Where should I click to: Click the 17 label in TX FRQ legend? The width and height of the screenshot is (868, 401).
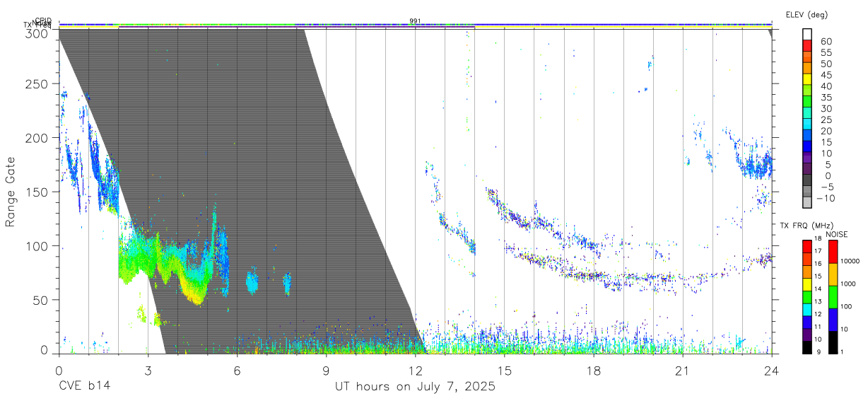[x=817, y=251]
